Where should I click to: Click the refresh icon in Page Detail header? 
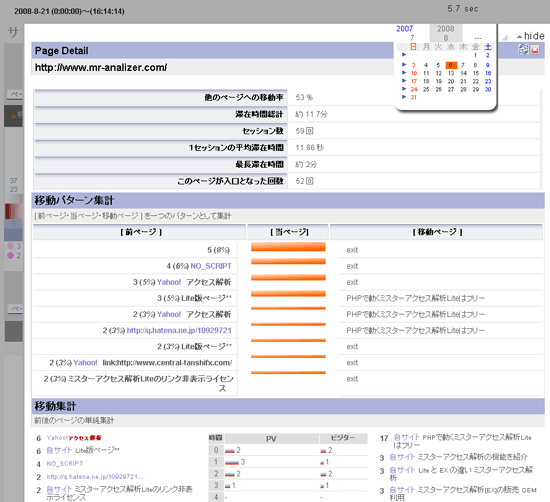coord(523,49)
